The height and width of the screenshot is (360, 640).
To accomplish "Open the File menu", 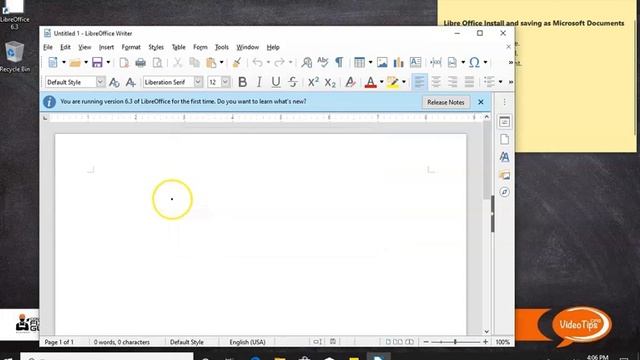I will click(x=48, y=47).
